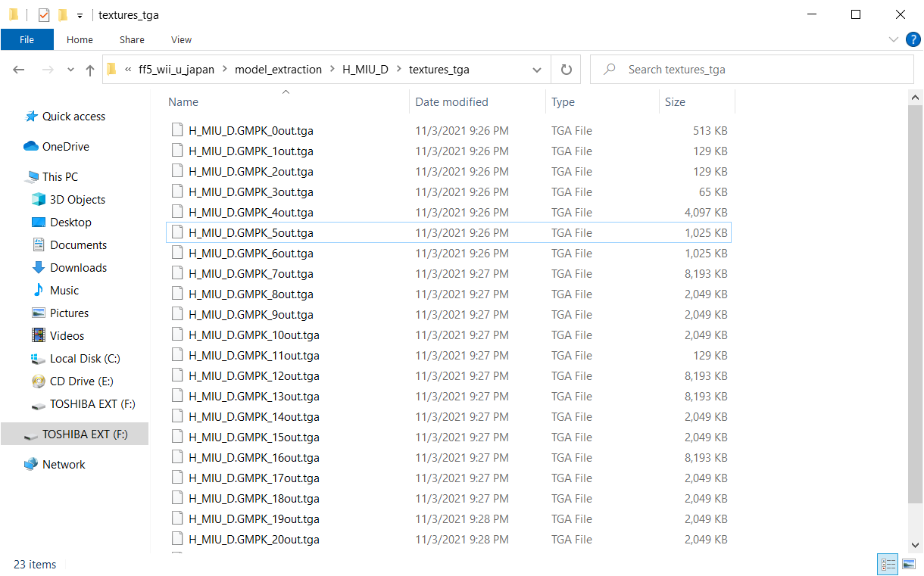Click file icon of H_MIU_D.GMPK_16out.tga
This screenshot has height=576, width=924.
(177, 458)
